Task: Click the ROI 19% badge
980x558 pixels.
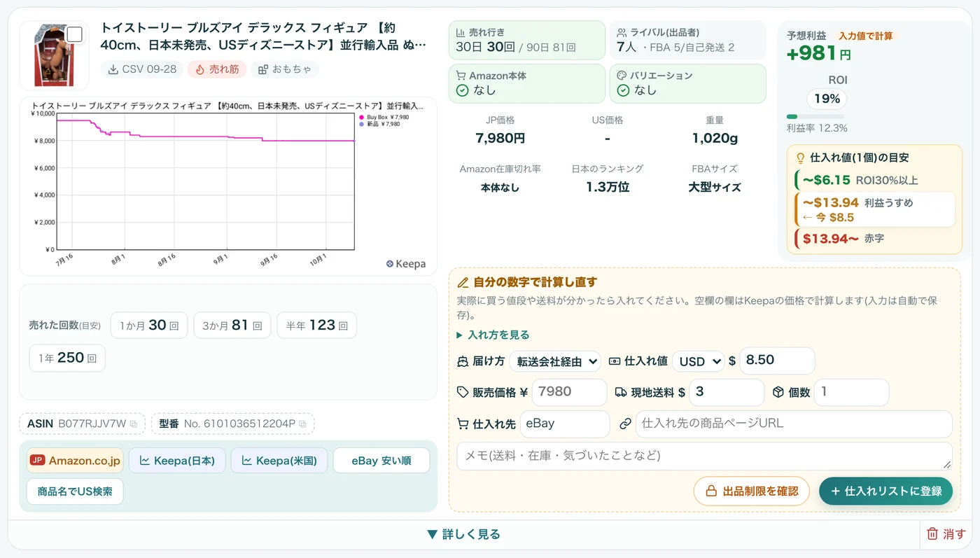Action: [x=827, y=99]
